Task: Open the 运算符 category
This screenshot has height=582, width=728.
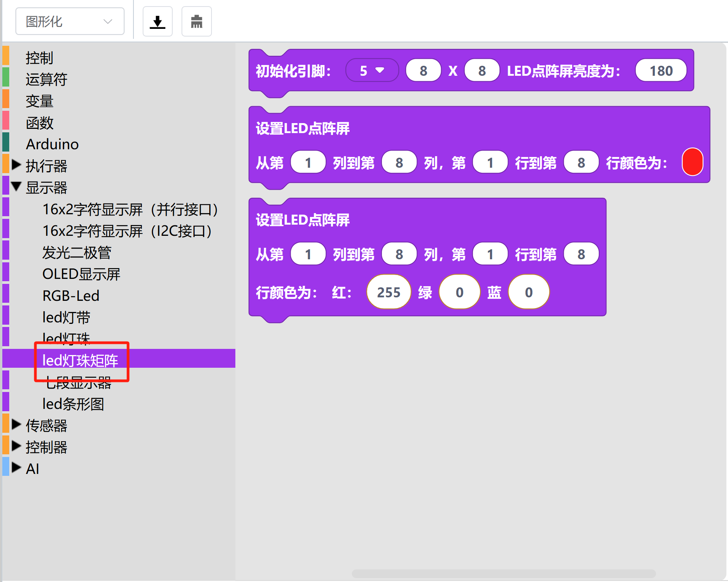Action: [46, 79]
